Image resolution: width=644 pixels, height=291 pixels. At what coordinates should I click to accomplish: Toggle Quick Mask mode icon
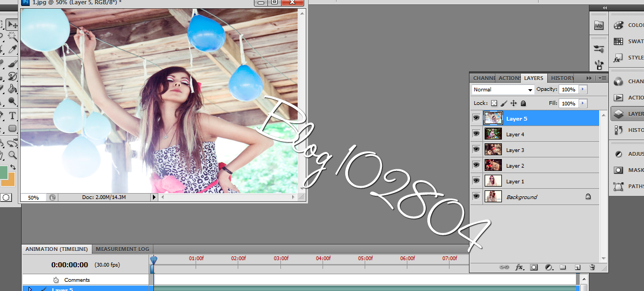[x=6, y=198]
